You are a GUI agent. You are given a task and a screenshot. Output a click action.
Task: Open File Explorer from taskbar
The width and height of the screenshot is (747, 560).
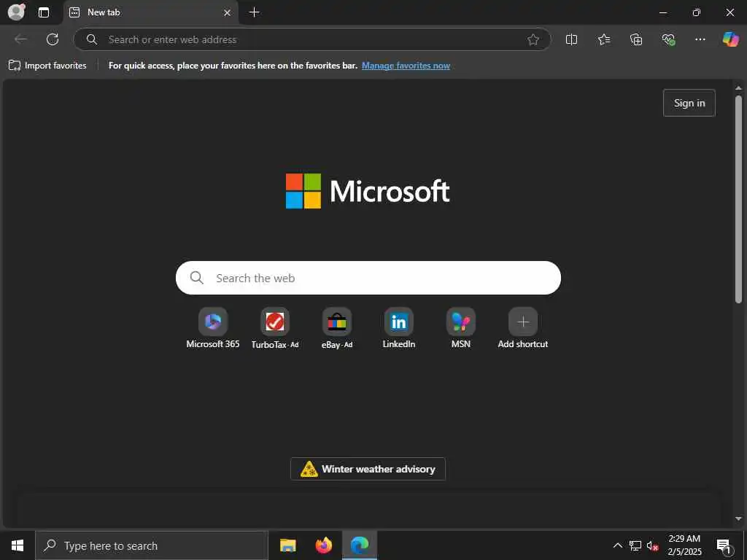[x=287, y=545]
